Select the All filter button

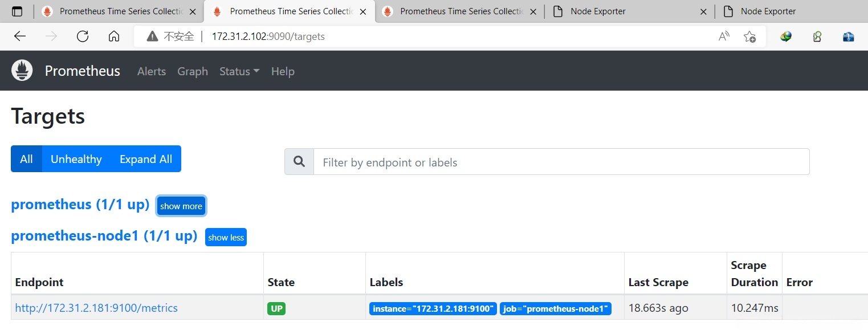click(26, 159)
